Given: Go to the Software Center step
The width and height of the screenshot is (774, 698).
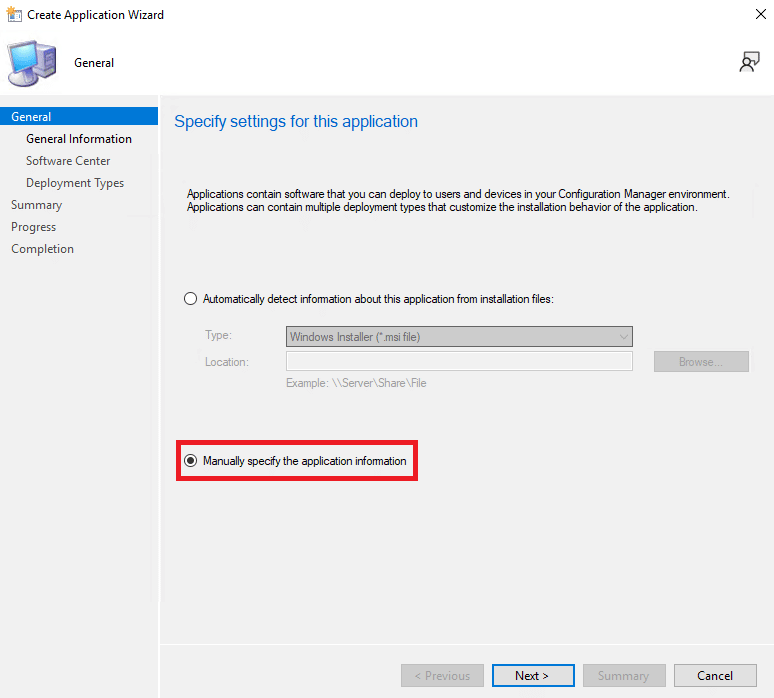Looking at the screenshot, I should [x=68, y=161].
